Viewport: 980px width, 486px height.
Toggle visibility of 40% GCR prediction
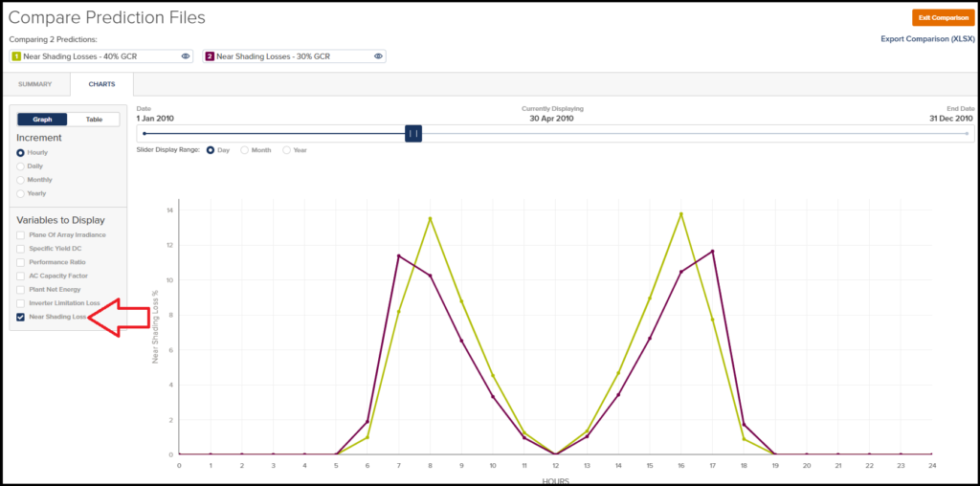[186, 56]
